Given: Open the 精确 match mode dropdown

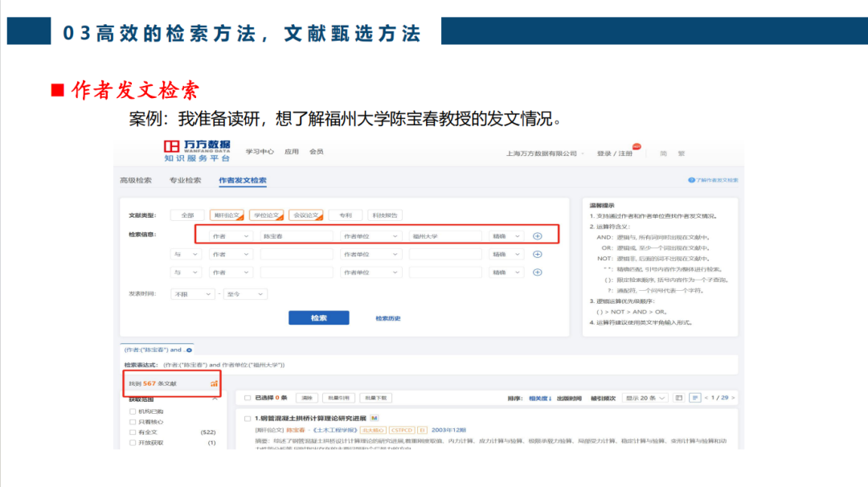Looking at the screenshot, I should point(506,235).
